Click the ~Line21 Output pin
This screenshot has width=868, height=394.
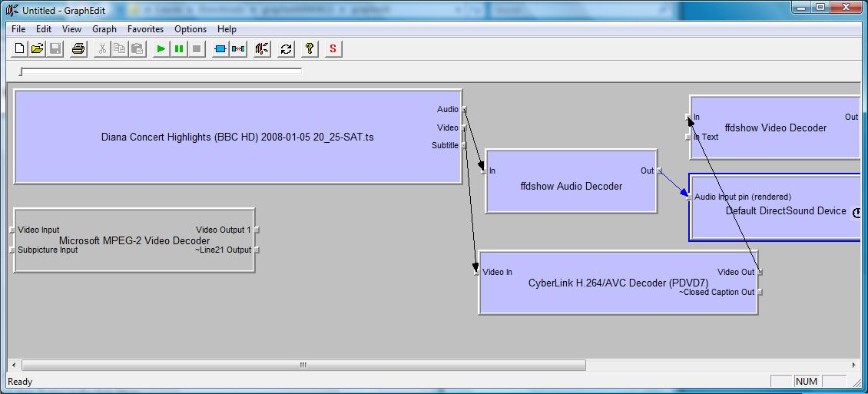click(257, 250)
